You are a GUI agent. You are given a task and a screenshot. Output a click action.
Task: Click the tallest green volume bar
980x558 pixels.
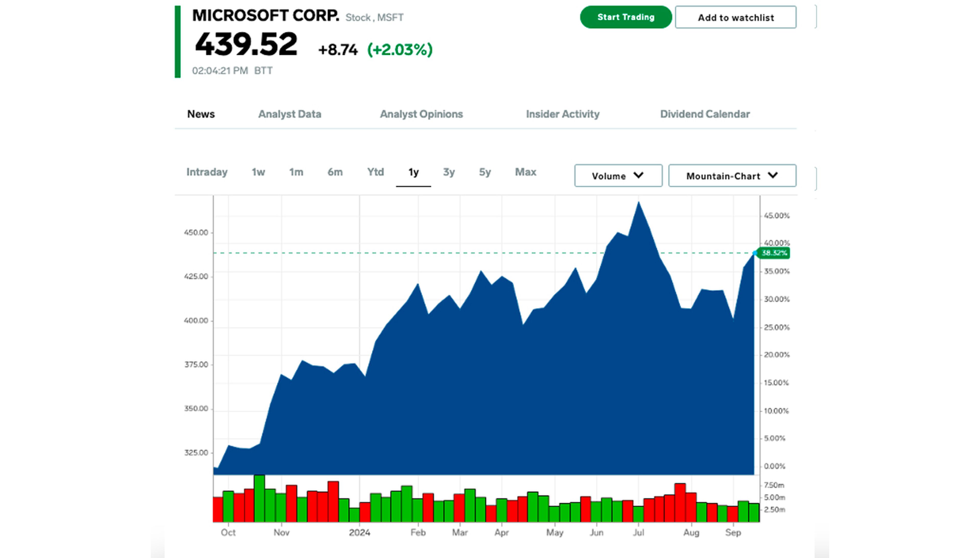[260, 498]
